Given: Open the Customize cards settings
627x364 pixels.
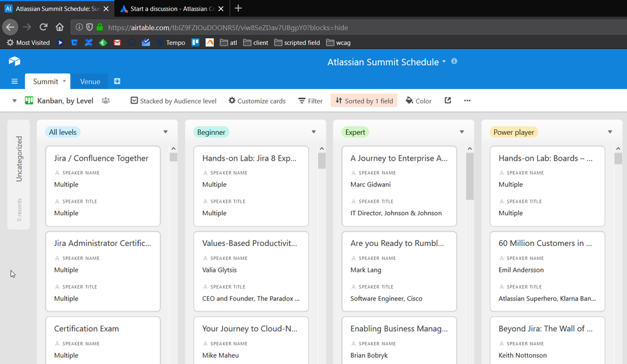Looking at the screenshot, I should click(257, 100).
